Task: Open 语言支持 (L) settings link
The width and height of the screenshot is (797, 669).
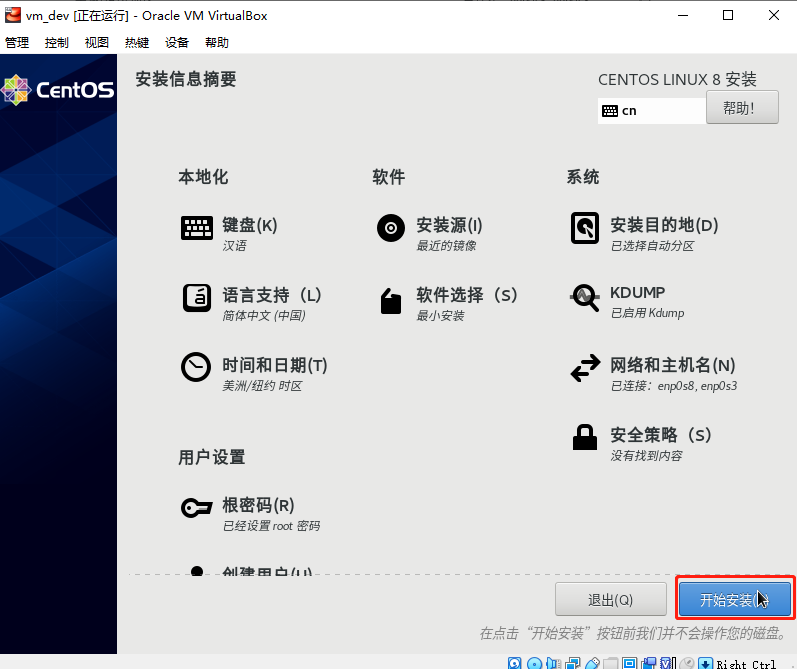Action: tap(271, 295)
